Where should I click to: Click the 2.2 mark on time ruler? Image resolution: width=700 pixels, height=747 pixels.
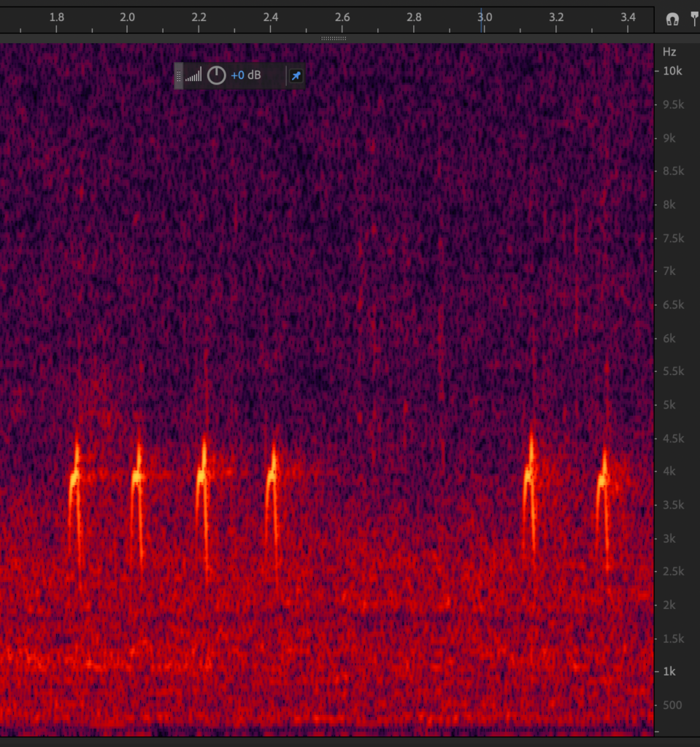(x=199, y=18)
